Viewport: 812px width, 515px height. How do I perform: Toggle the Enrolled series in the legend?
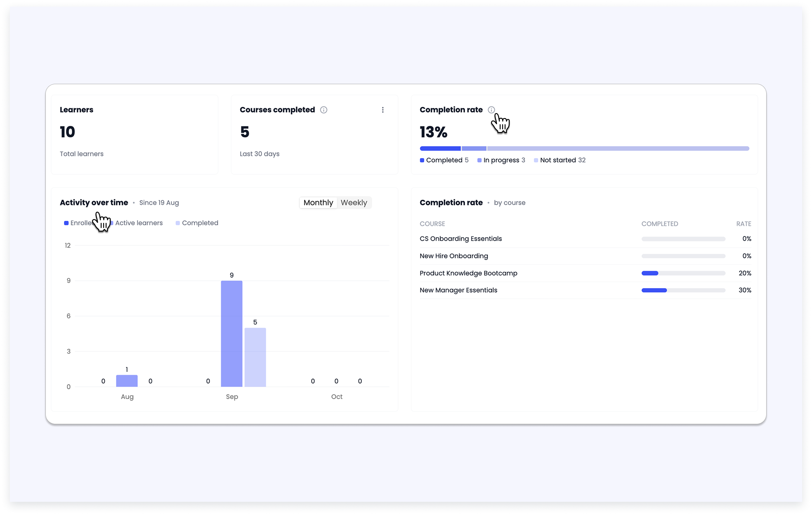[x=81, y=223]
